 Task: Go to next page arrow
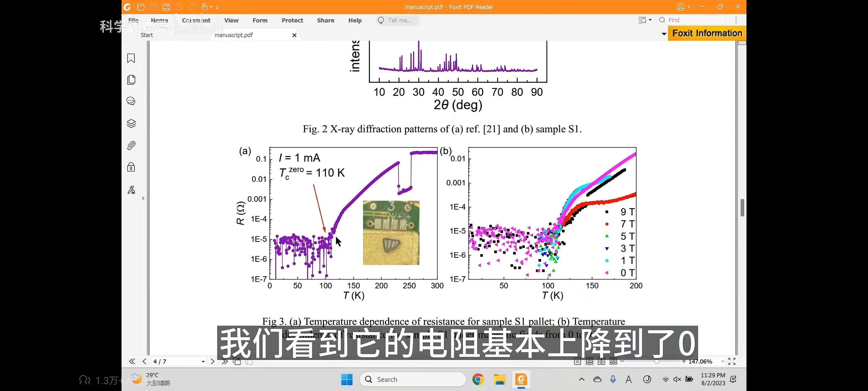pyautogui.click(x=212, y=361)
